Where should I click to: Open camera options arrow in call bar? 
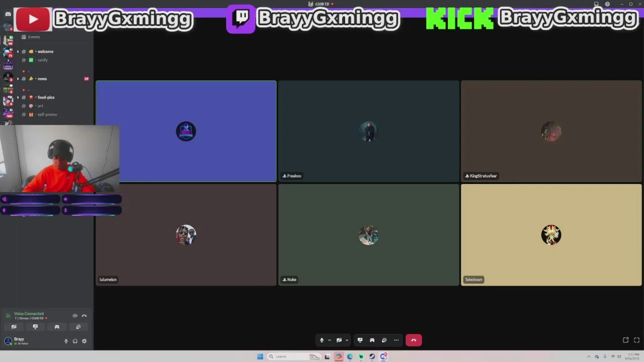point(347,340)
